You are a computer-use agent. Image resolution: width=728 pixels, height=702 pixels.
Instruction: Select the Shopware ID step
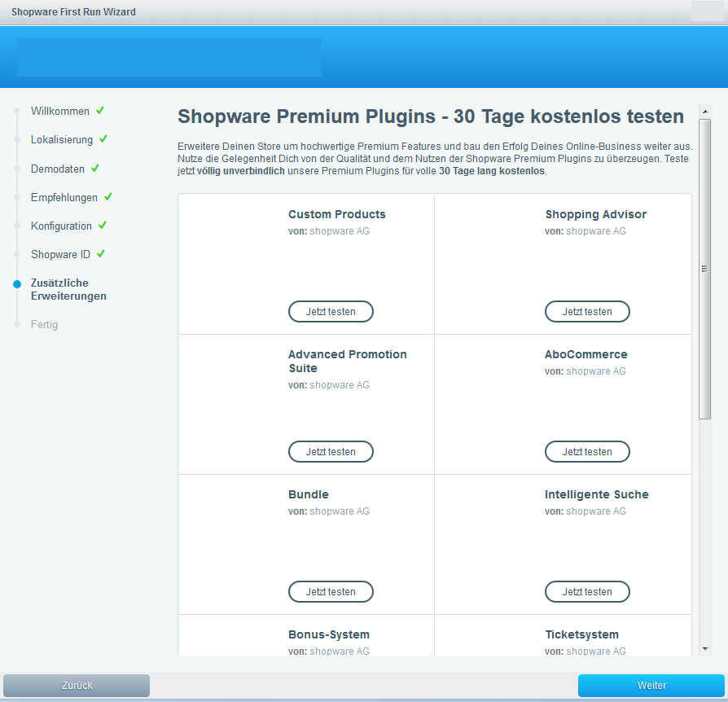point(60,254)
